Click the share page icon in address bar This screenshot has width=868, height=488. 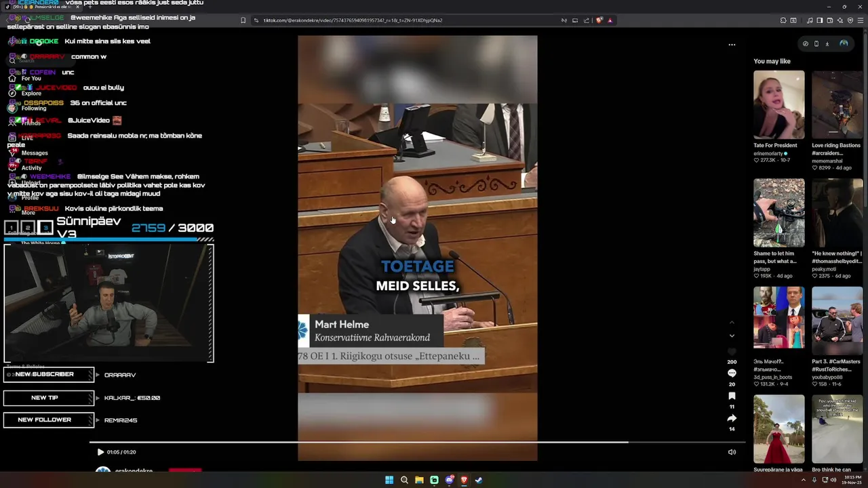[587, 20]
